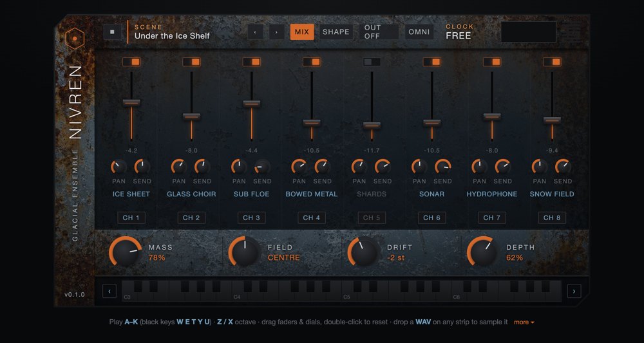Open the CH 7 channel selector
644x343 pixels.
pos(492,218)
